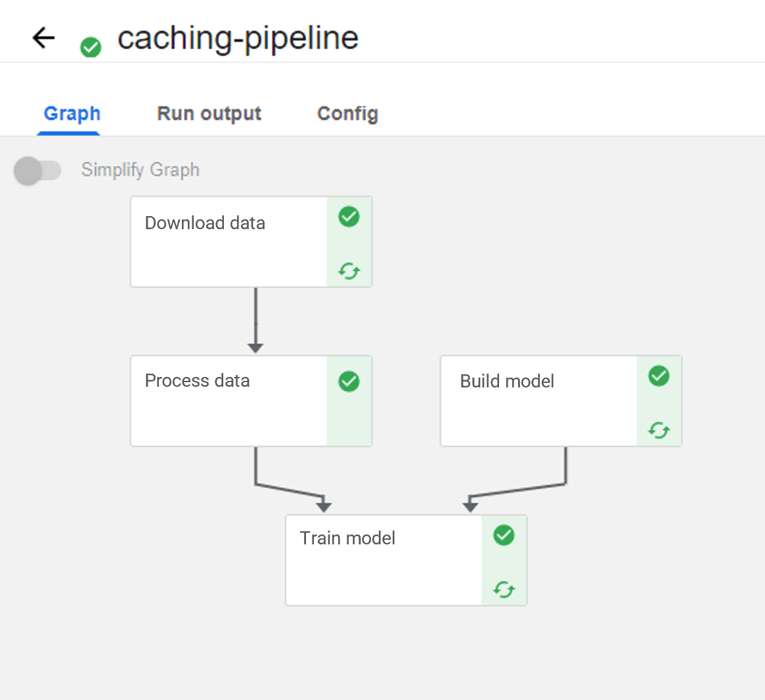The width and height of the screenshot is (765, 700).
Task: Click Download data success checkmark icon
Action: pyautogui.click(x=349, y=217)
